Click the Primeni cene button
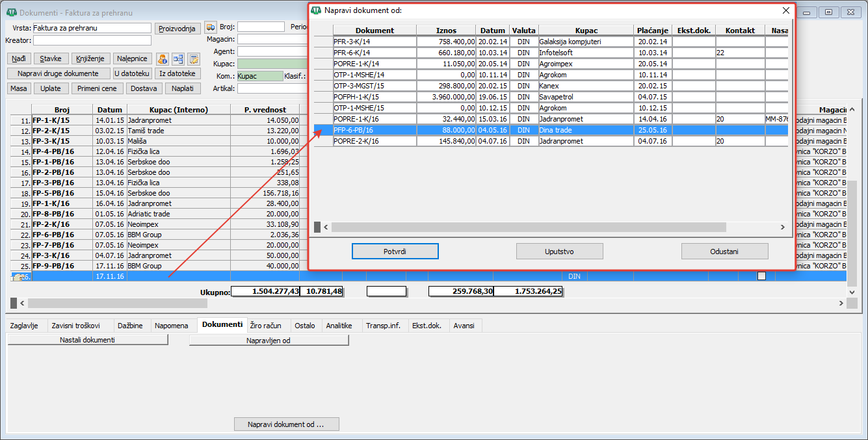Screen dimensions: 868x440 coord(98,89)
